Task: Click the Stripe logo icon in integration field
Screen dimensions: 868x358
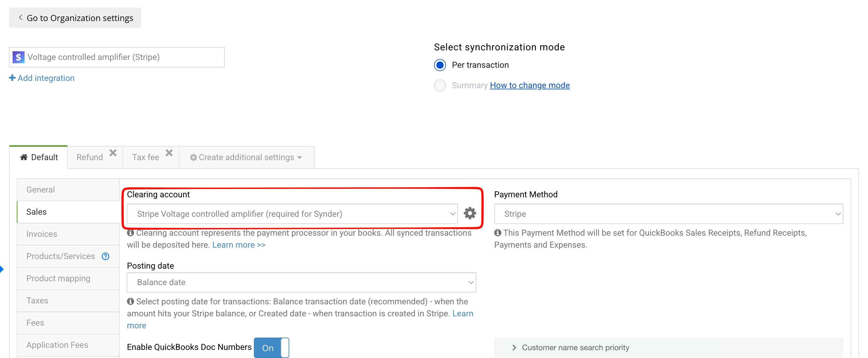Action: tap(19, 57)
